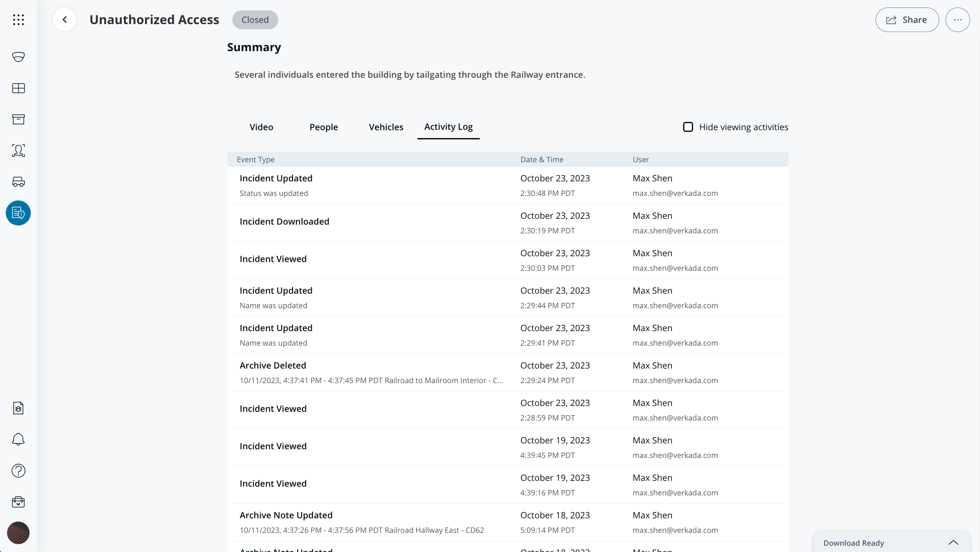Select the People tab
The height and width of the screenshot is (552, 980).
click(x=324, y=126)
